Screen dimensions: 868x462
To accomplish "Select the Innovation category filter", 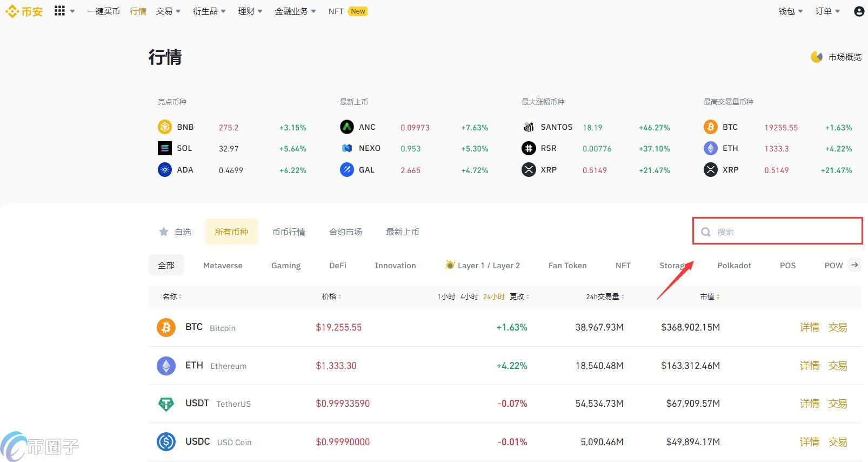I will click(x=395, y=265).
